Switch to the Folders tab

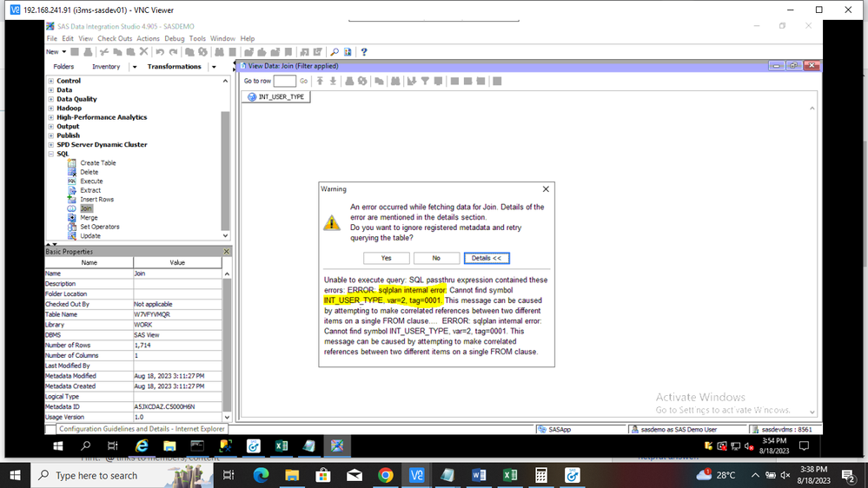click(63, 67)
